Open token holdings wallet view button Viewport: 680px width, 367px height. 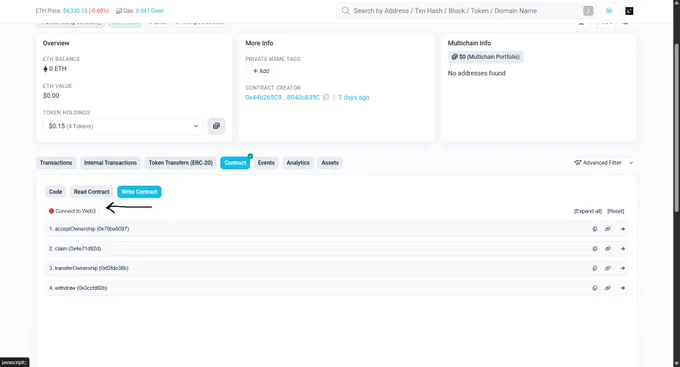pos(216,126)
